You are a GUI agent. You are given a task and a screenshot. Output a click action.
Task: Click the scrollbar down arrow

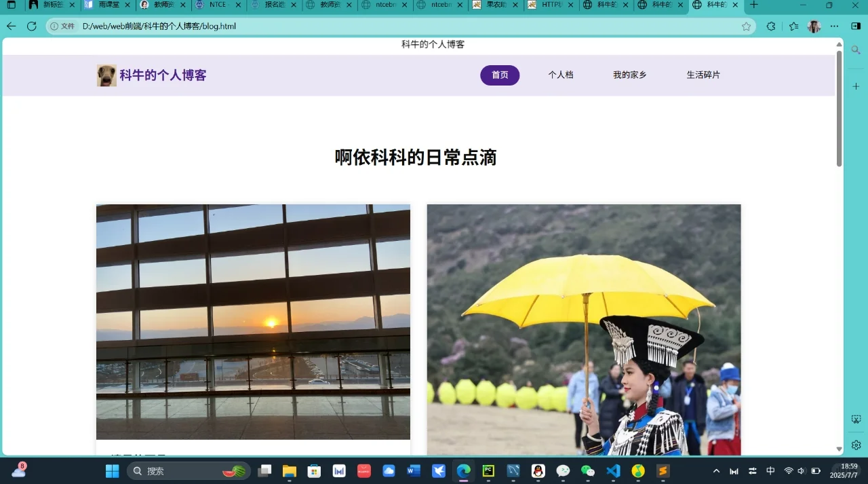839,449
